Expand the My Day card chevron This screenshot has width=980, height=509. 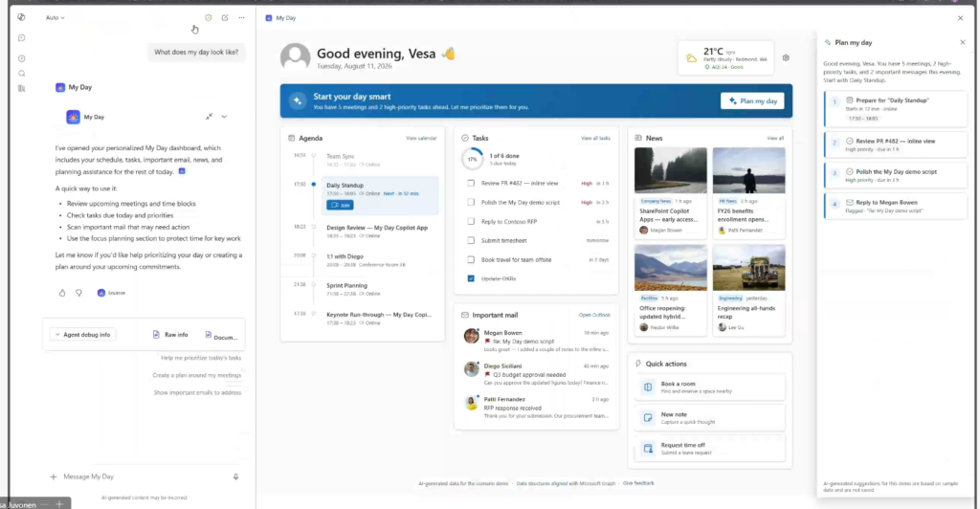pos(224,117)
